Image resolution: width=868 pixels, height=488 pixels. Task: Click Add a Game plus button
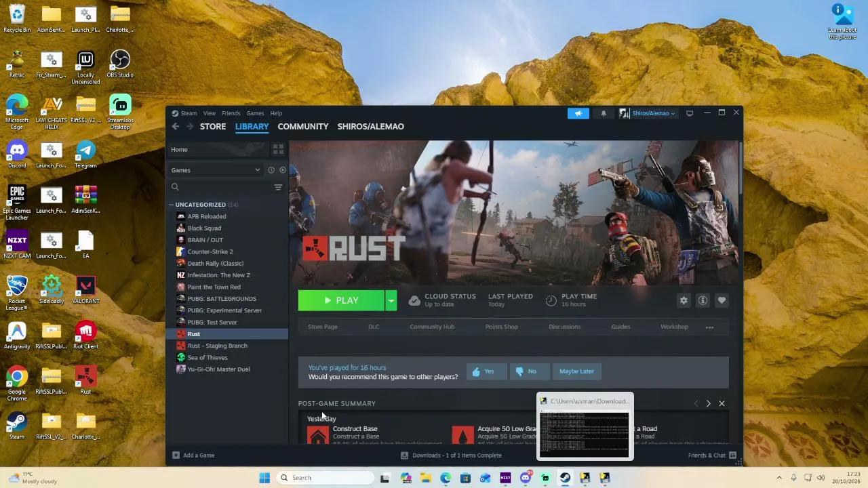point(193,455)
